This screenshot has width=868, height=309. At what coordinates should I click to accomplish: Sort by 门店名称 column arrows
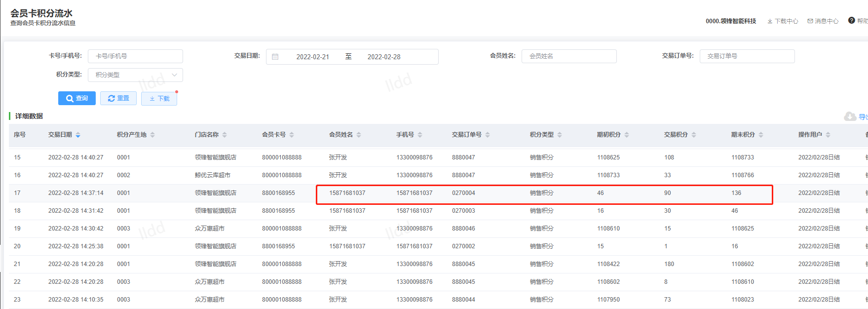coord(225,135)
